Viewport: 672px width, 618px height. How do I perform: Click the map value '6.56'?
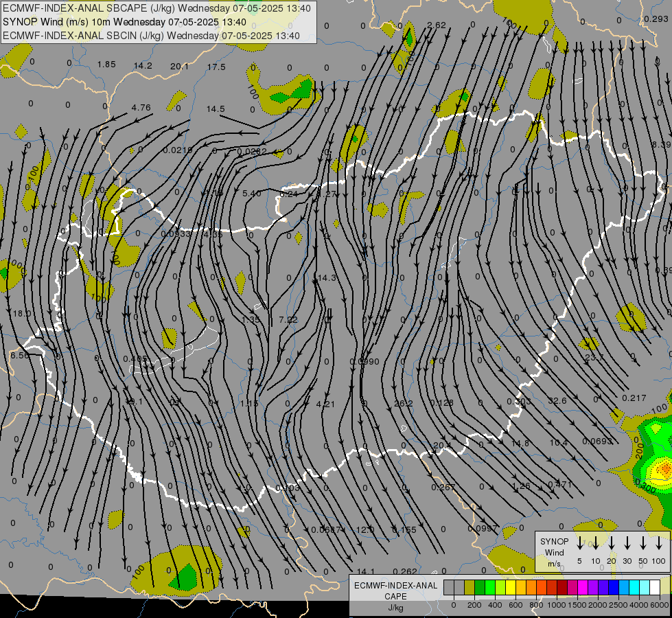pos(20,356)
